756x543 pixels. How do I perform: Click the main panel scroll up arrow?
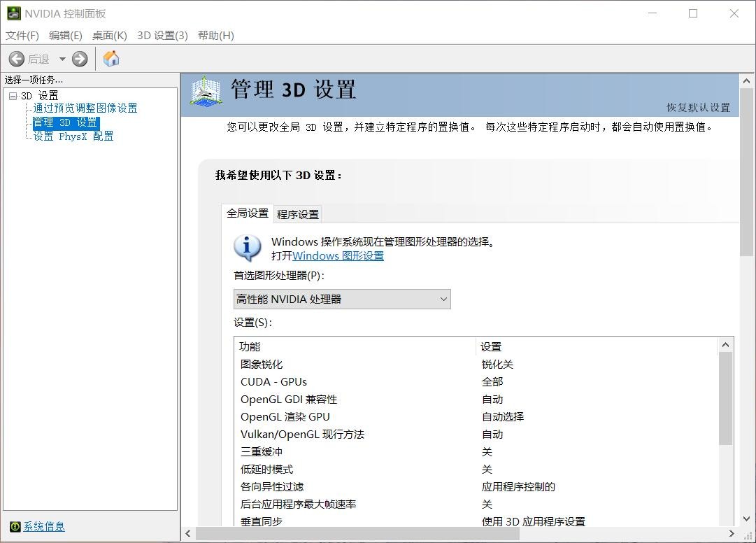coord(746,81)
